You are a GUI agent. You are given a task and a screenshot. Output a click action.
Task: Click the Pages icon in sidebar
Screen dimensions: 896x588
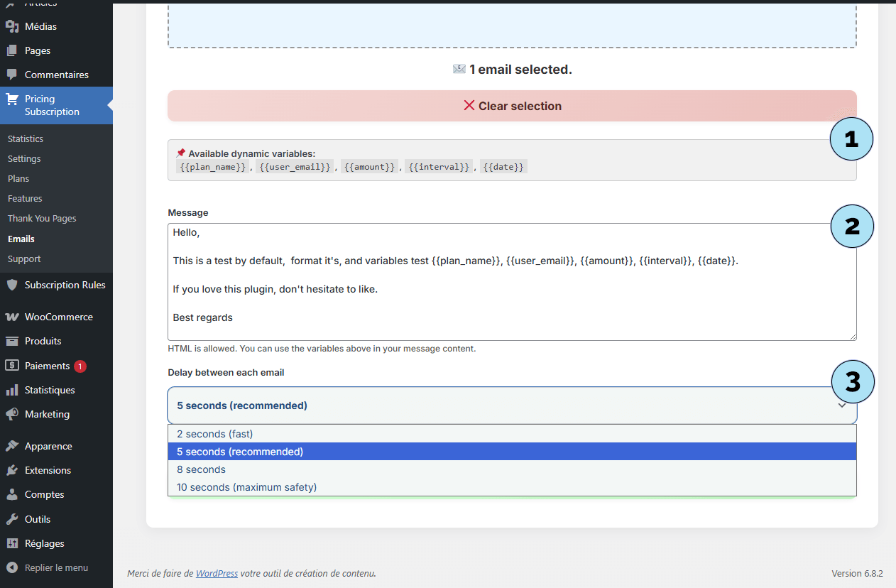click(12, 50)
